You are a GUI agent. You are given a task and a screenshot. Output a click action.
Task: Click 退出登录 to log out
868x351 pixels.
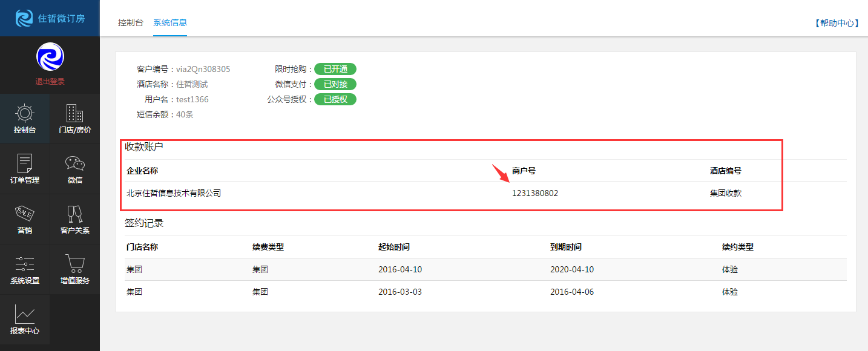[50, 82]
